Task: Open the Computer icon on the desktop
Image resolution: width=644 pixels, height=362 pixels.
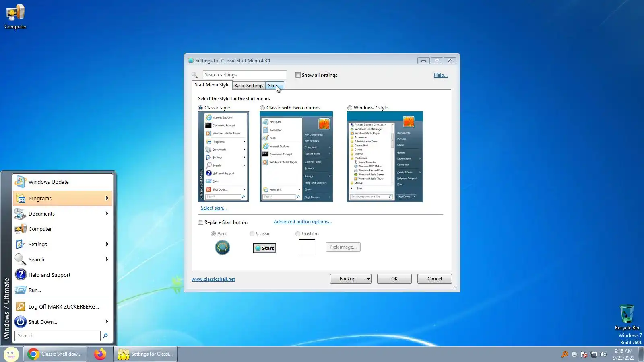Action: (15, 16)
